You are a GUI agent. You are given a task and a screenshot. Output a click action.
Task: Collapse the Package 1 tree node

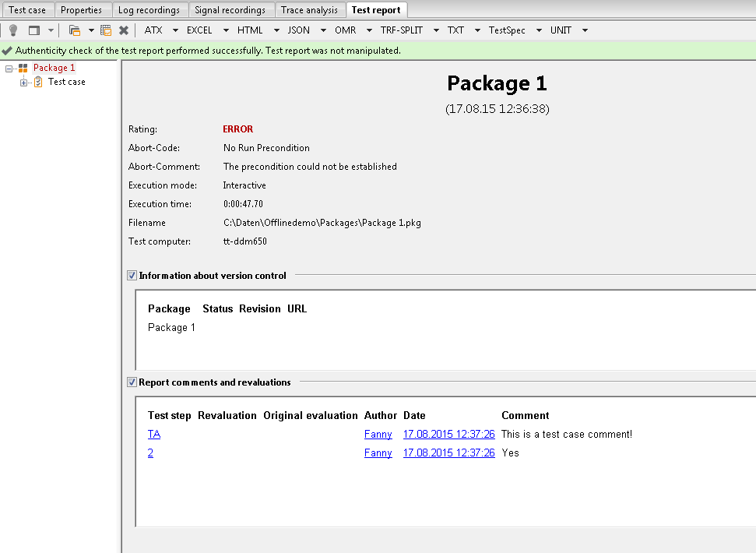[x=9, y=69]
